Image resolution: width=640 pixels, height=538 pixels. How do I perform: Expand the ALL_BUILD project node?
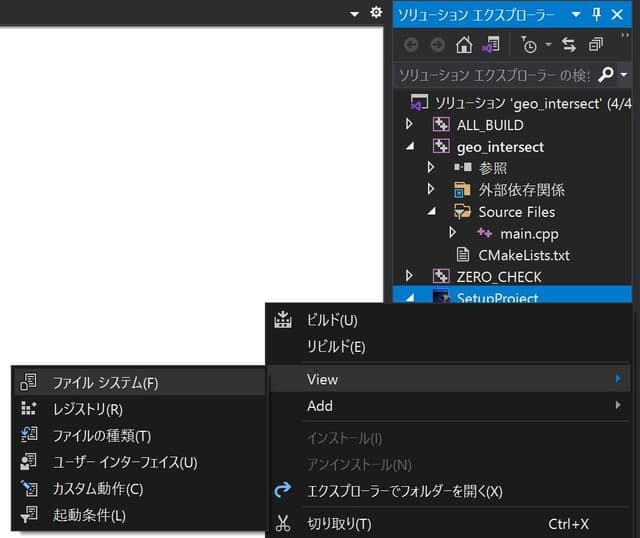pyautogui.click(x=409, y=124)
